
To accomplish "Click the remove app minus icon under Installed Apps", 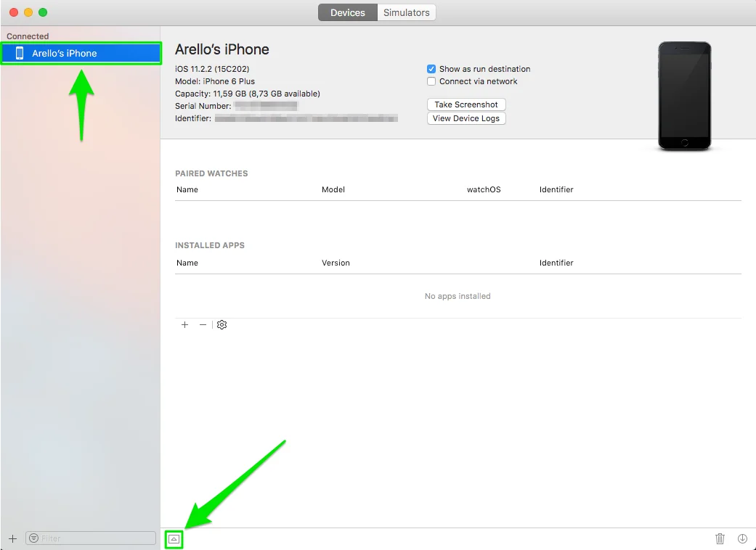I will tap(203, 324).
